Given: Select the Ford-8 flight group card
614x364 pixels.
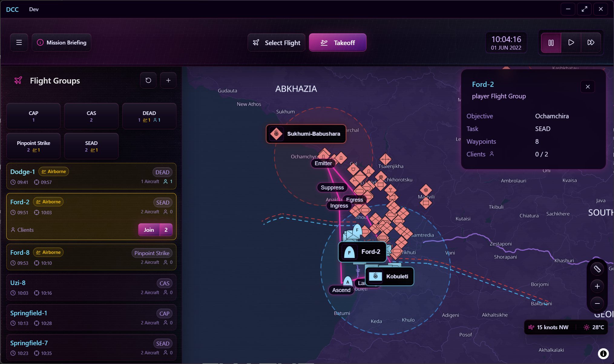Looking at the screenshot, I should pos(91,257).
